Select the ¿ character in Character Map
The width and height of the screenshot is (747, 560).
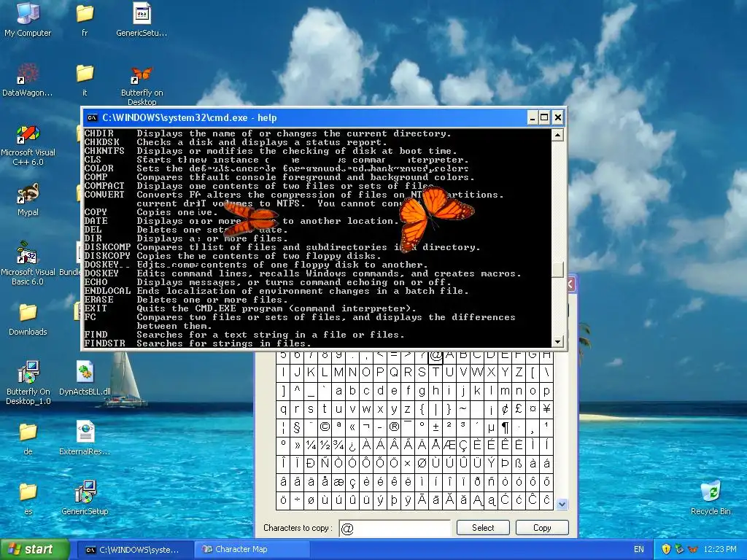tap(352, 446)
